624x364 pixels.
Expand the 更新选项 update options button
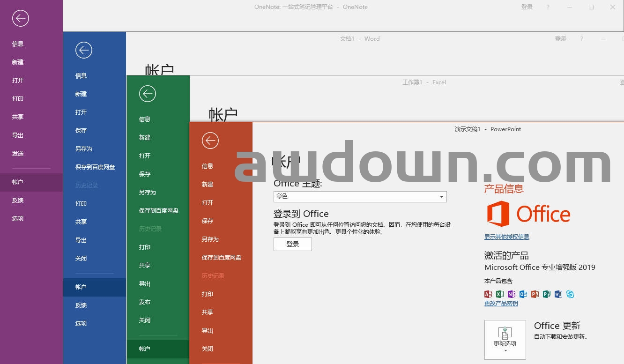pyautogui.click(x=505, y=340)
